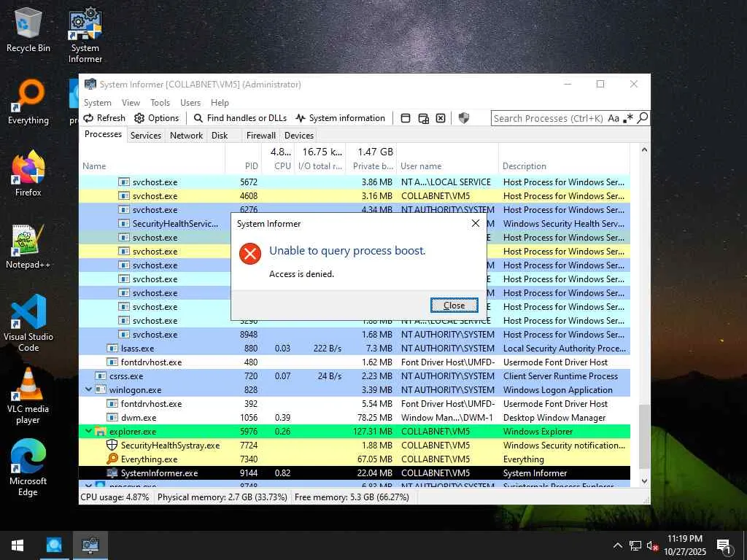Viewport: 747px width, 560px height.
Task: Select svchost.exe with PID 5672
Action: click(355, 182)
